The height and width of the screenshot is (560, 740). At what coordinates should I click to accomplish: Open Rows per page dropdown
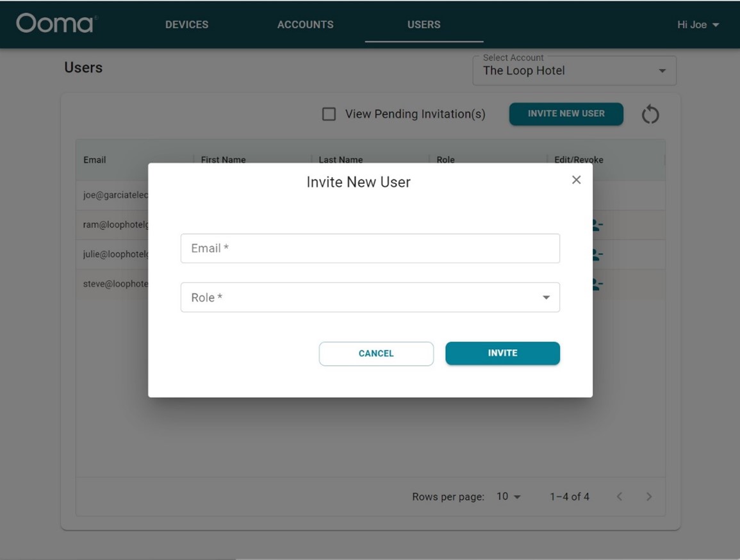pyautogui.click(x=508, y=497)
